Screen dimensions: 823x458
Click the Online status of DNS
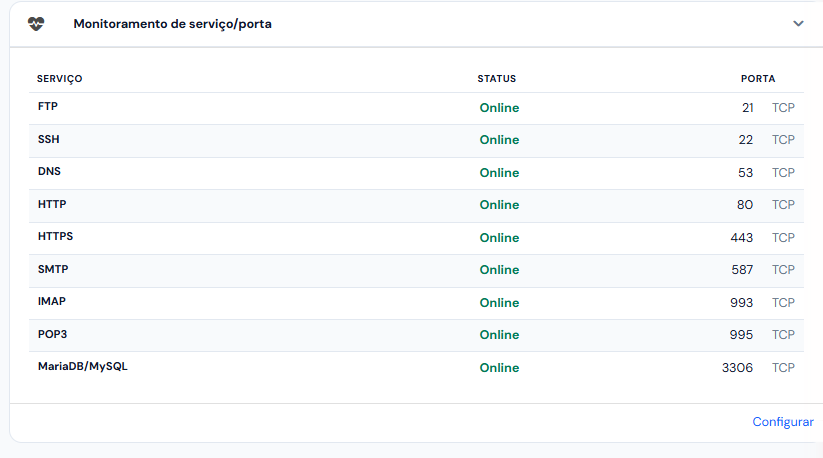499,173
